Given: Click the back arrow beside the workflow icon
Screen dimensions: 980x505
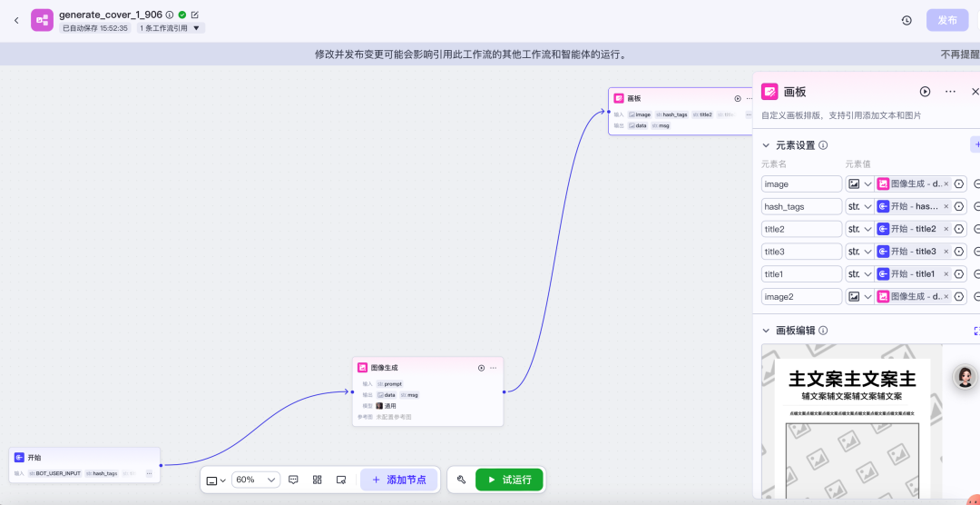Looking at the screenshot, I should coord(16,20).
